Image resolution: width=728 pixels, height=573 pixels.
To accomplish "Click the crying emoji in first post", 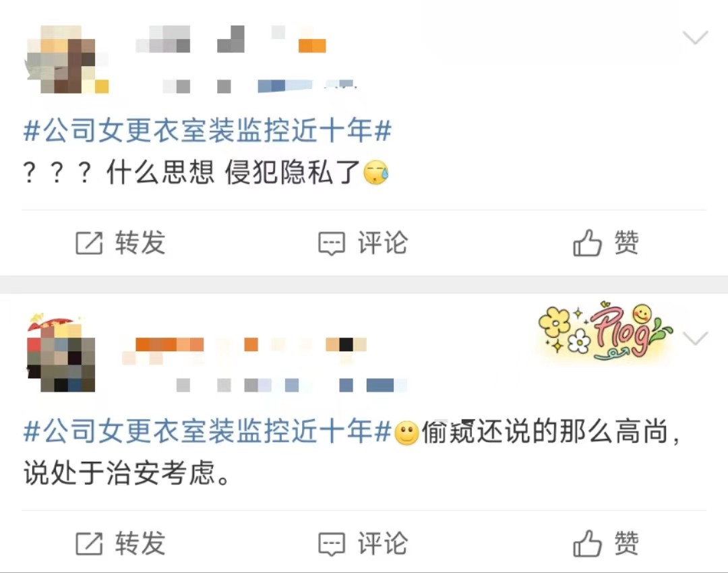I will (375, 173).
